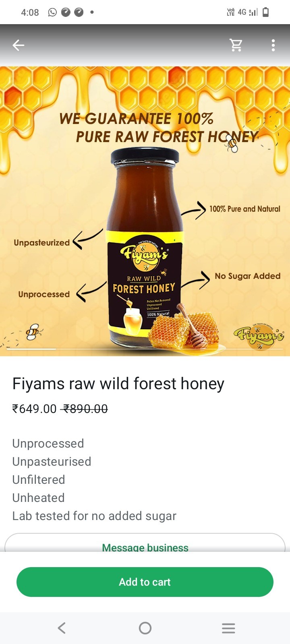Tap the clock time in status bar
Screen dimensions: 290x644
pyautogui.click(x=30, y=12)
